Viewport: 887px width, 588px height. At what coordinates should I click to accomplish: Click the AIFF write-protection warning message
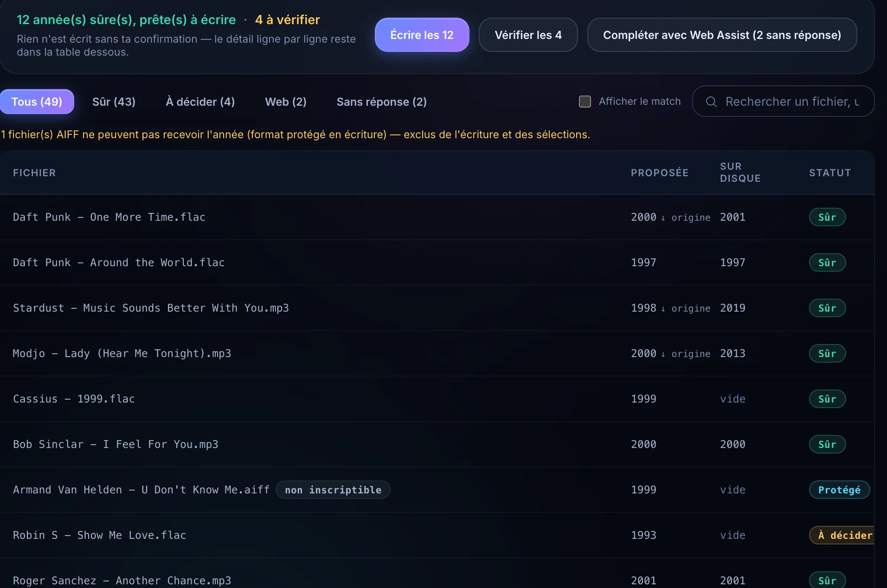(x=295, y=134)
